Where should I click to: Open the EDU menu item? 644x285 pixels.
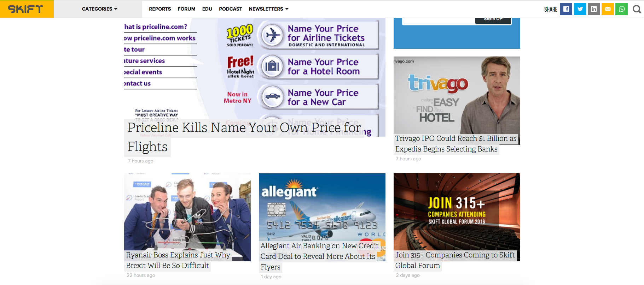(207, 9)
